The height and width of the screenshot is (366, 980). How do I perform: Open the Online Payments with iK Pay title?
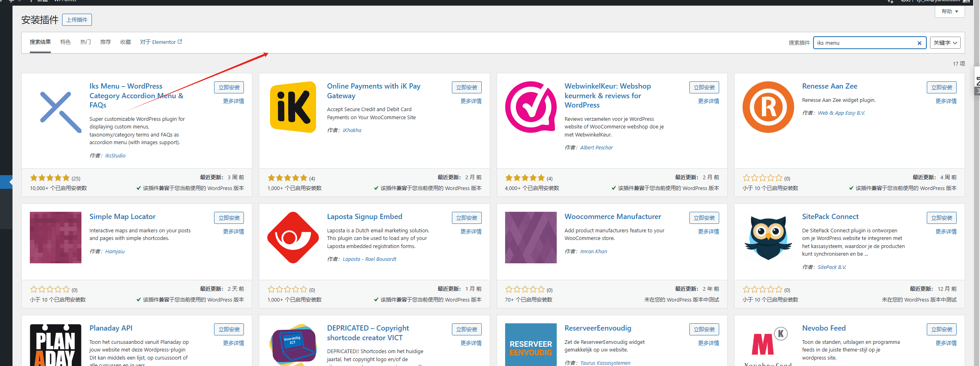click(x=374, y=91)
